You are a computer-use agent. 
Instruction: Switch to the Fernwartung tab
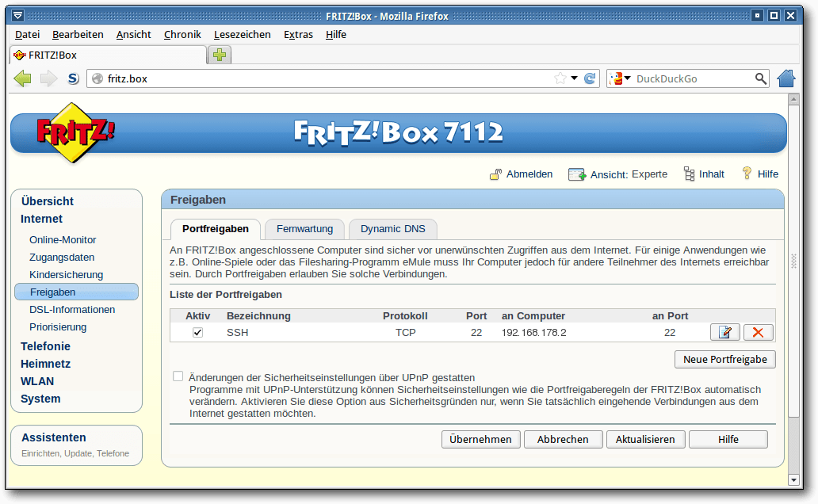pos(304,229)
